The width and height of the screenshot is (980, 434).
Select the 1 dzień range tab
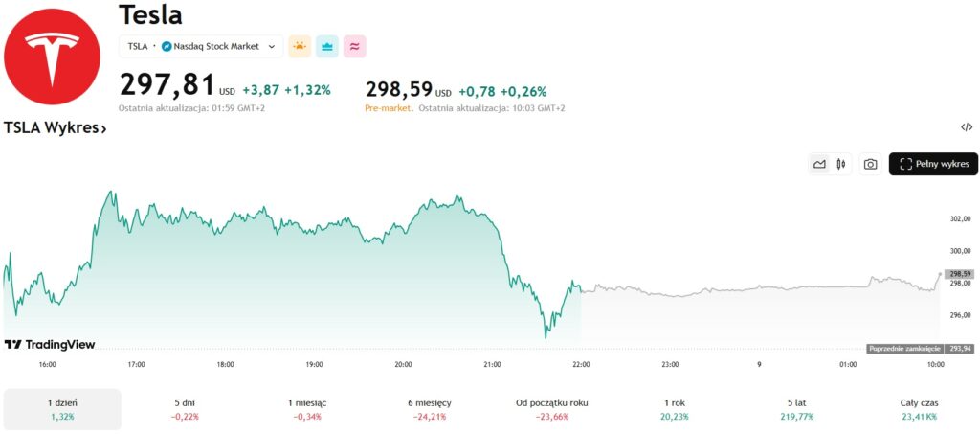click(x=62, y=409)
